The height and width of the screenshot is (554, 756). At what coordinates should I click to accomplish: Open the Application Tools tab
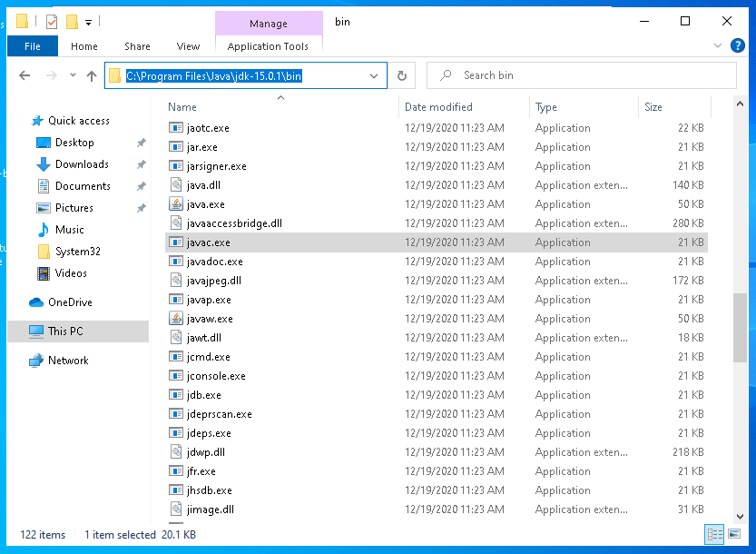(268, 46)
